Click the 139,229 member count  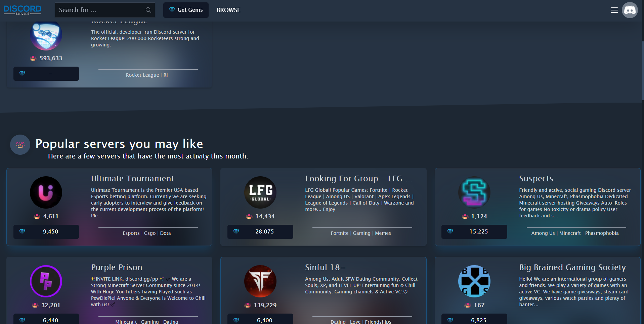click(265, 305)
